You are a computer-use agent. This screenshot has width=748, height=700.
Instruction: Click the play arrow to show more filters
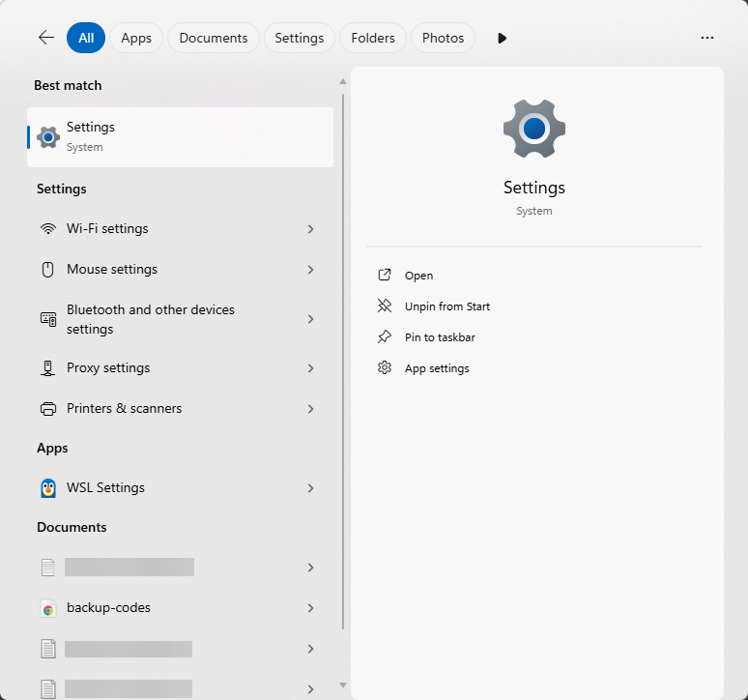pyautogui.click(x=502, y=38)
